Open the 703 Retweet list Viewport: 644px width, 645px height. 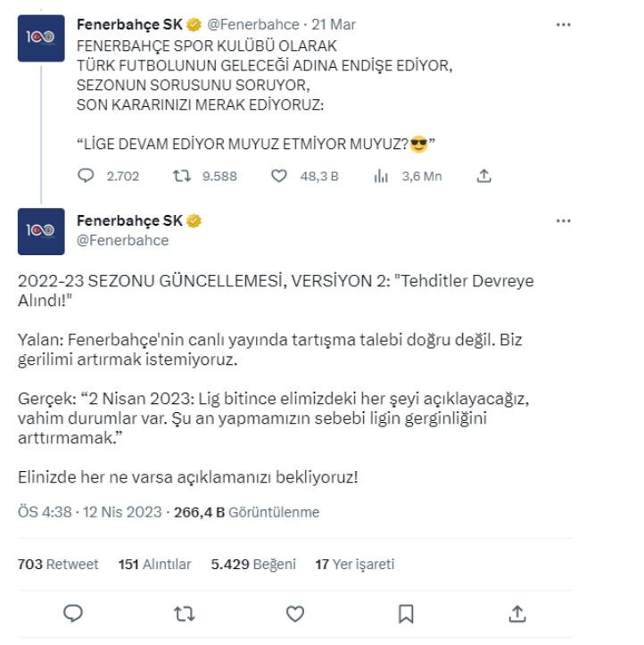[x=58, y=564]
